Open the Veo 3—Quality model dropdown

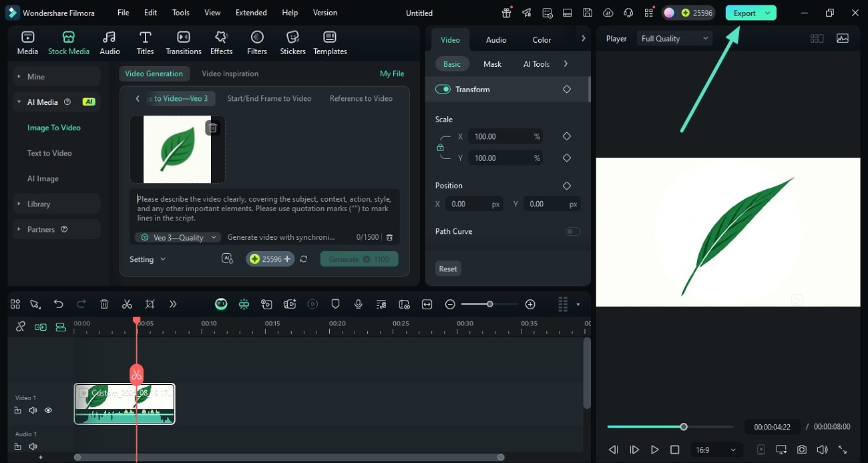tap(178, 237)
